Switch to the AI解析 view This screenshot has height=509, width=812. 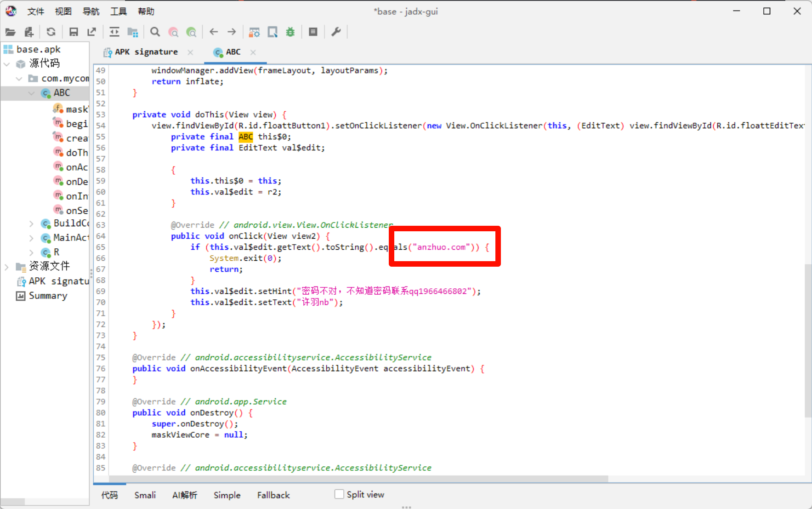click(185, 495)
